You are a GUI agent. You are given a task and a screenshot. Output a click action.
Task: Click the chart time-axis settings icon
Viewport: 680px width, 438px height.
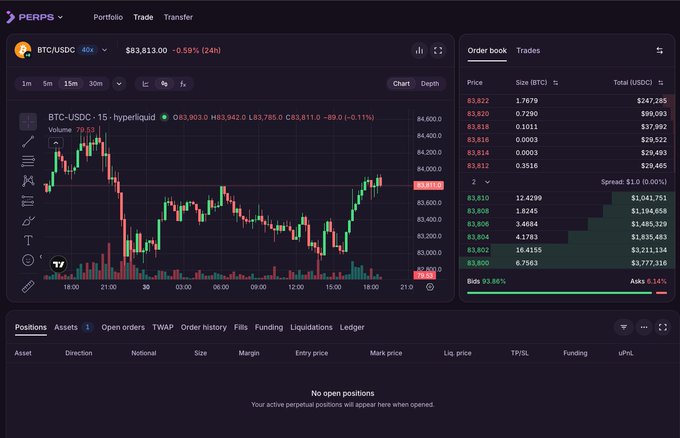[430, 287]
